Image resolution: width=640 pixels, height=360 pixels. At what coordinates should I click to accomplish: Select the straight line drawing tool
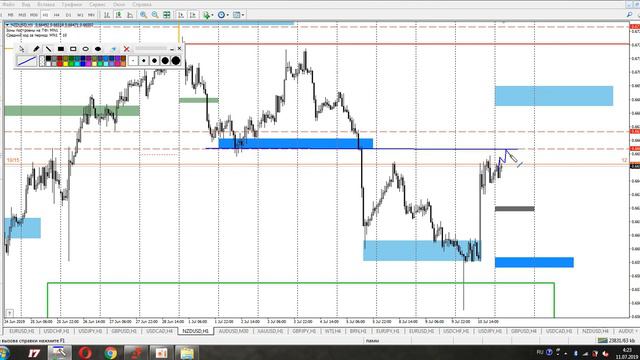[49, 49]
